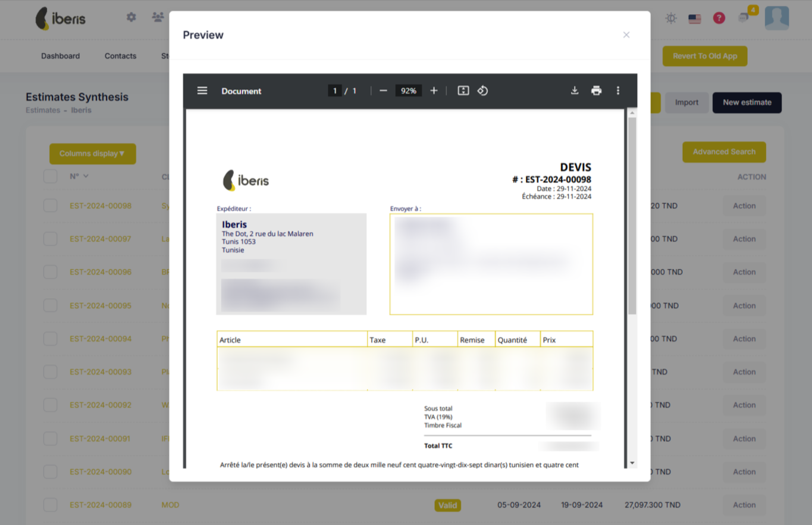Click the PDF scrollbar down arrow

point(632,463)
